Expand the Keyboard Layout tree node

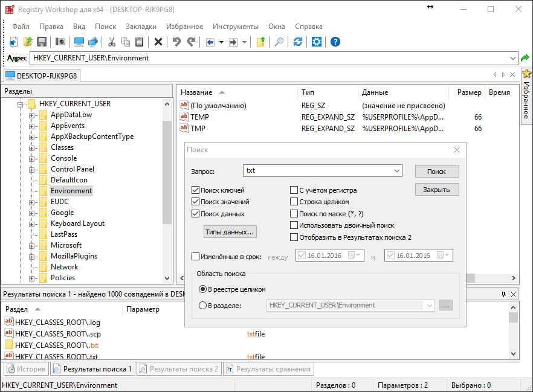[x=31, y=224]
